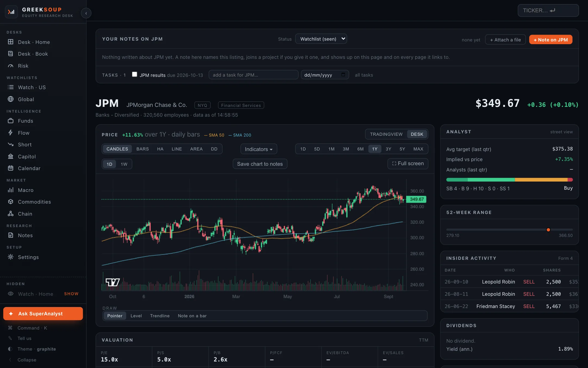
Task: Check the JPM results task checkbox
Action: [134, 74]
